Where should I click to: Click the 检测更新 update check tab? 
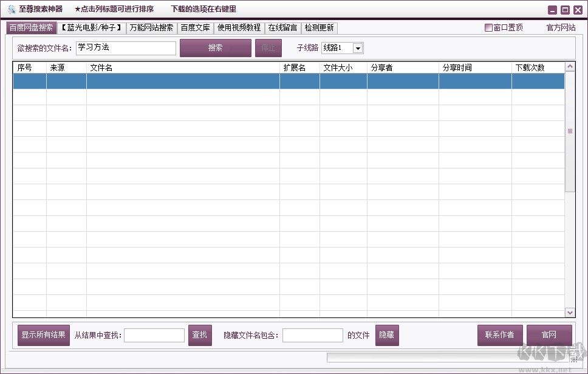pyautogui.click(x=320, y=28)
